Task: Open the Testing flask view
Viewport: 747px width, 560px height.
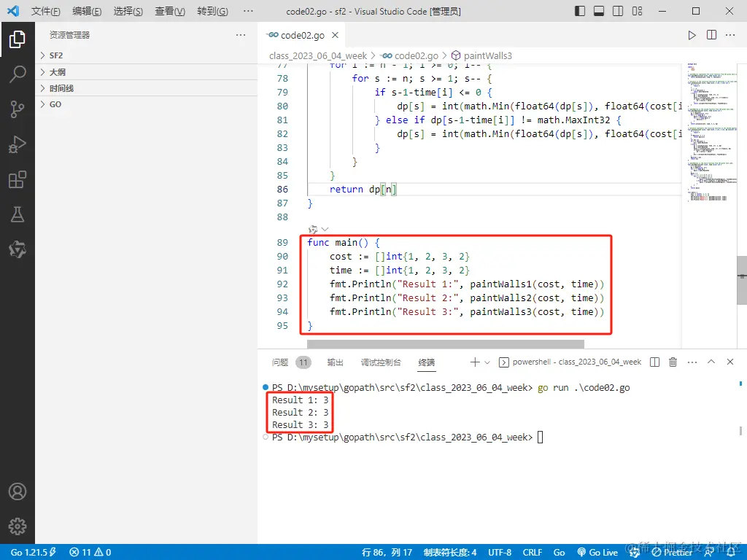Action: pos(18,214)
